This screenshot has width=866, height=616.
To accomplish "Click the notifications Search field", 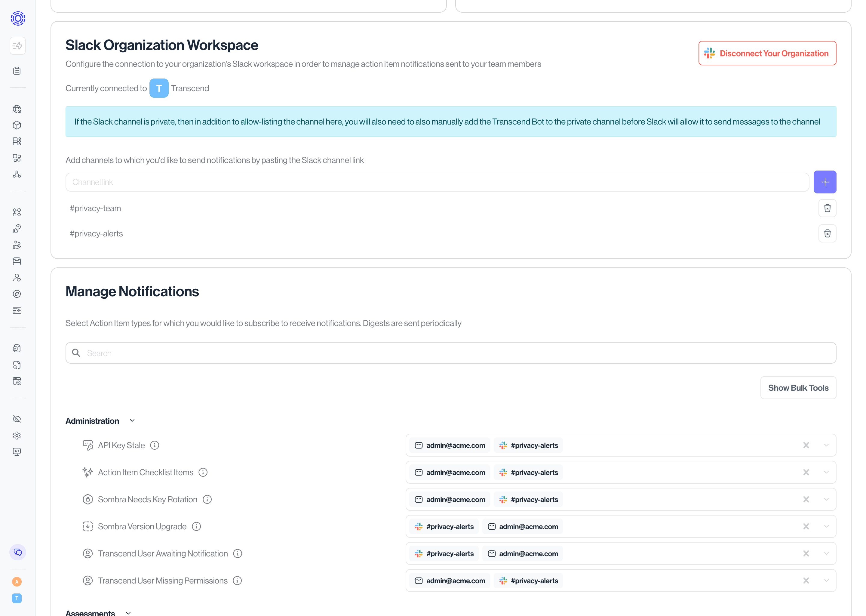I will 451,353.
